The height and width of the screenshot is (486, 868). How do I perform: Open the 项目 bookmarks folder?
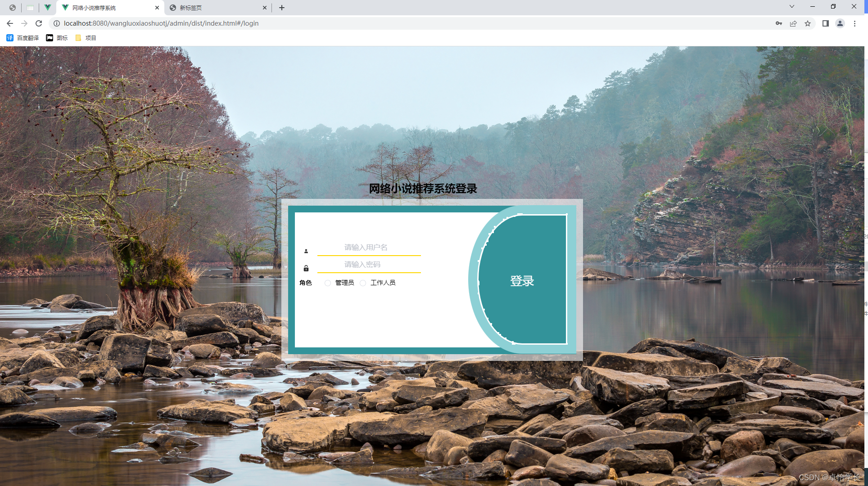click(86, 38)
